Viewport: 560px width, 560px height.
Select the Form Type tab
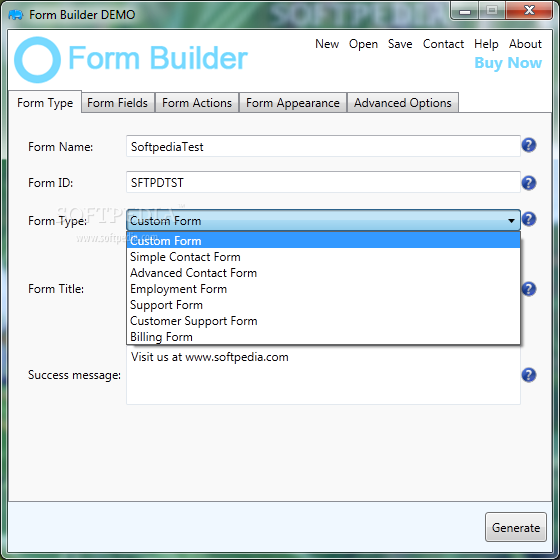[x=45, y=103]
